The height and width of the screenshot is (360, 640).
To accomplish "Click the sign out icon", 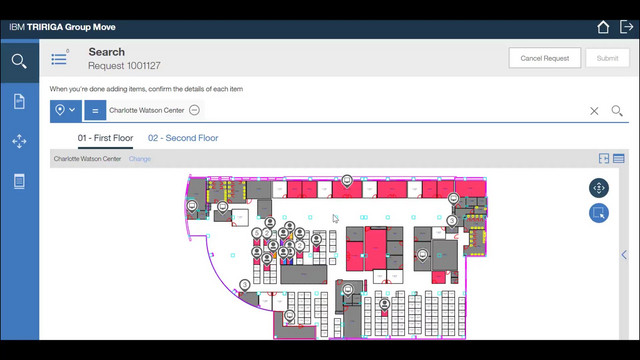I will [x=627, y=27].
